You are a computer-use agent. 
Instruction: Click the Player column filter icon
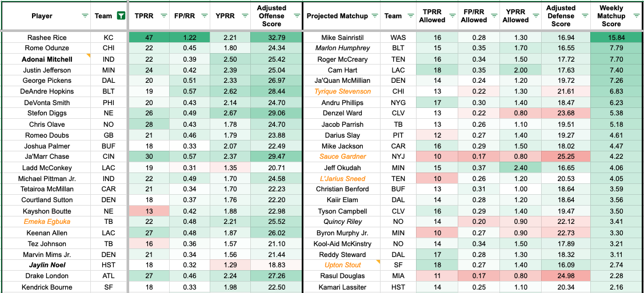point(85,16)
